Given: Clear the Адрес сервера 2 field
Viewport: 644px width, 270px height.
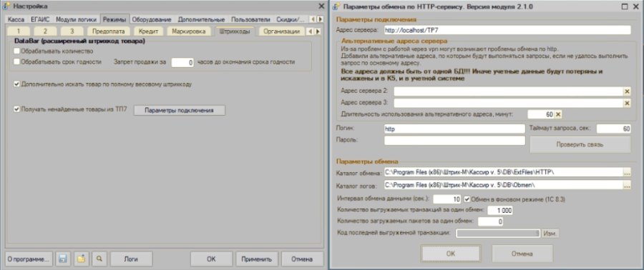Looking at the screenshot, I should tap(627, 91).
